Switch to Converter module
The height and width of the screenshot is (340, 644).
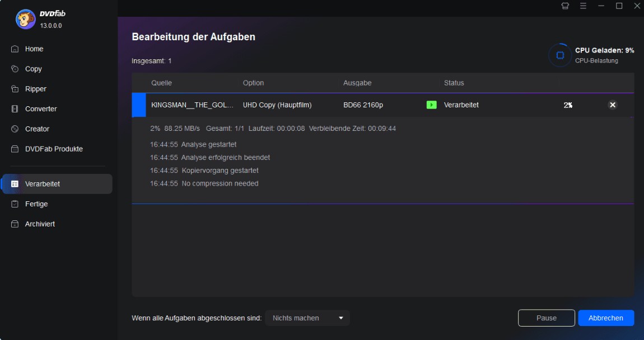(x=41, y=108)
